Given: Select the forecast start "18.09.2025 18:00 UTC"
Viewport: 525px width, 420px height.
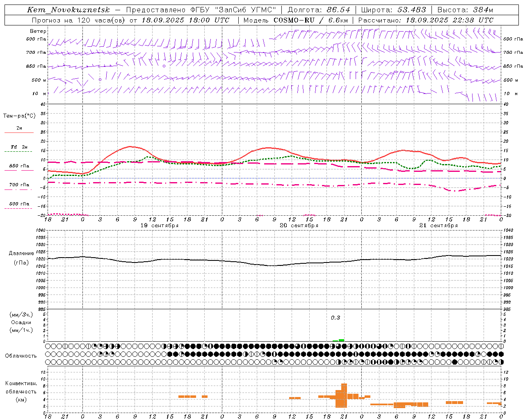Looking at the screenshot, I should pos(185,20).
